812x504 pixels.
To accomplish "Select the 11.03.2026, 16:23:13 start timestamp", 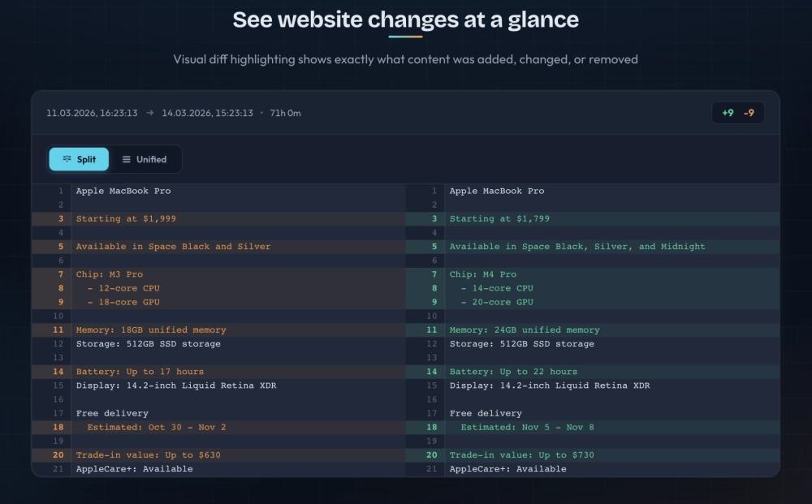I will click(92, 113).
